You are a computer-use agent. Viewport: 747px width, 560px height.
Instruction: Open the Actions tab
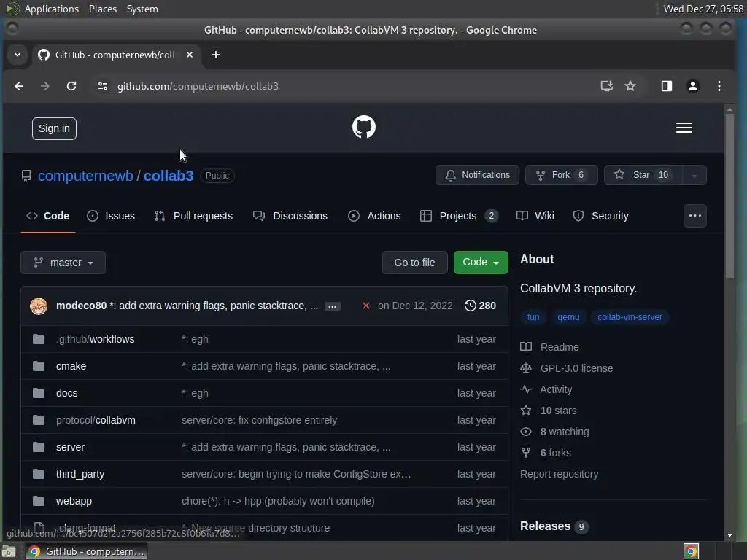[374, 216]
